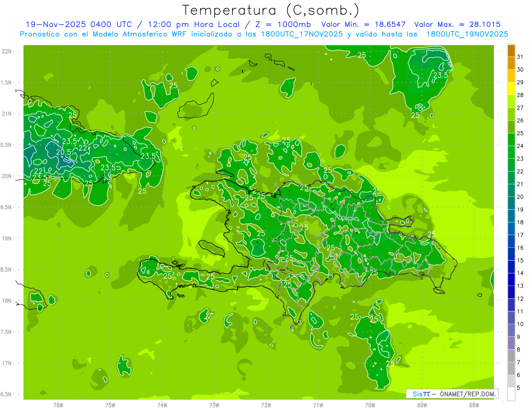This screenshot has height=411, width=532.
Task: Select the purple swatch between 9 and 10
Action: [511, 330]
